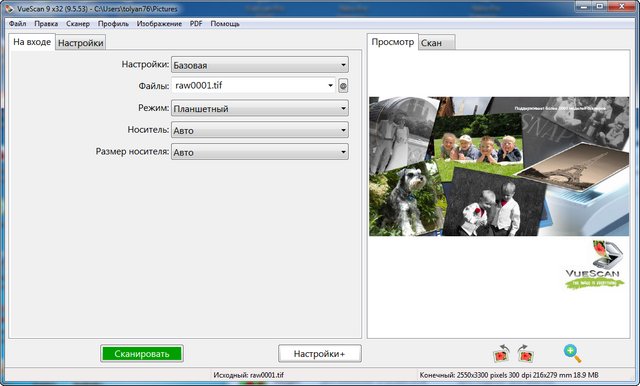This screenshot has width=640, height=386.
Task: Minimize the VueScan window
Action: tap(584, 6)
